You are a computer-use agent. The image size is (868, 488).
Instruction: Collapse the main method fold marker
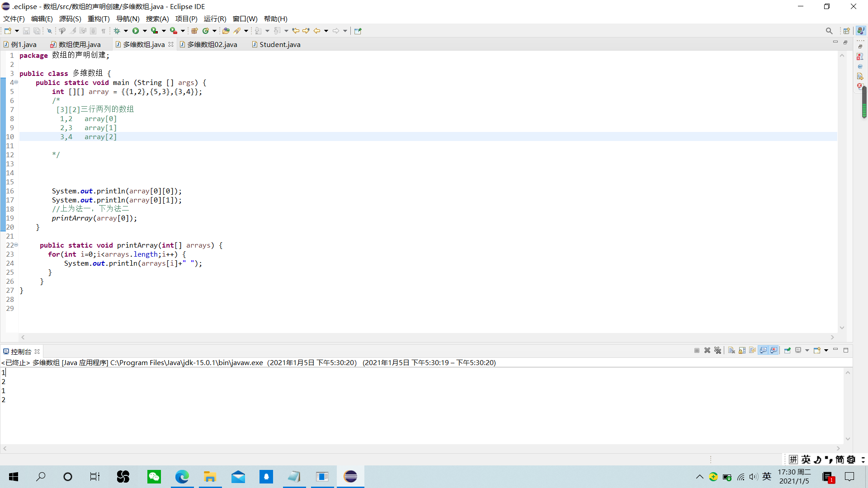(16, 82)
